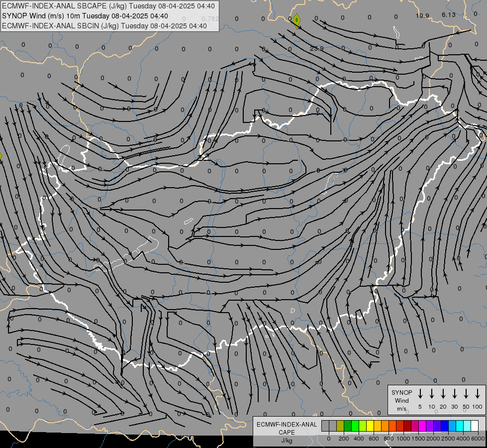Click the 600 tick label in the CAPE legend
The width and height of the screenshot is (487, 448).
click(374, 439)
